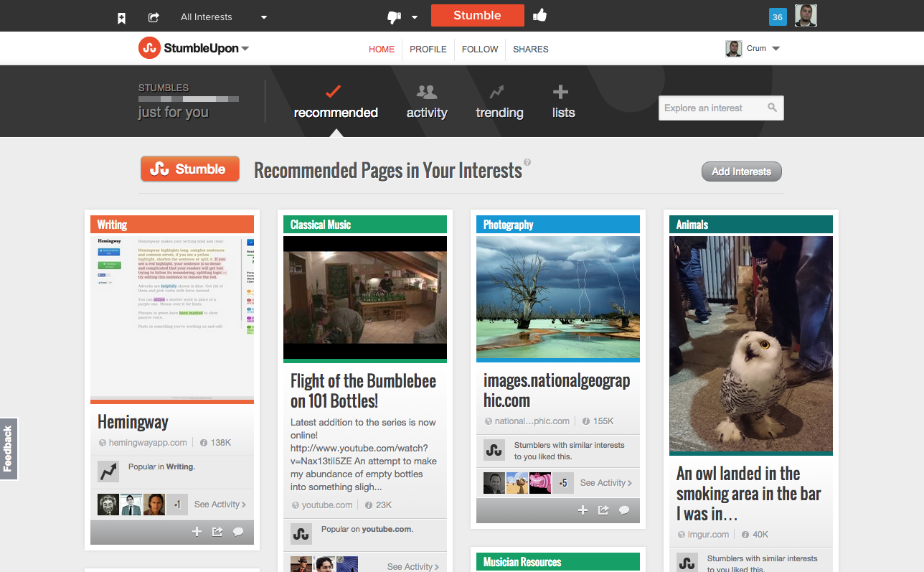Image resolution: width=924 pixels, height=572 pixels.
Task: Click imgur.com domain link
Action: tap(709, 535)
